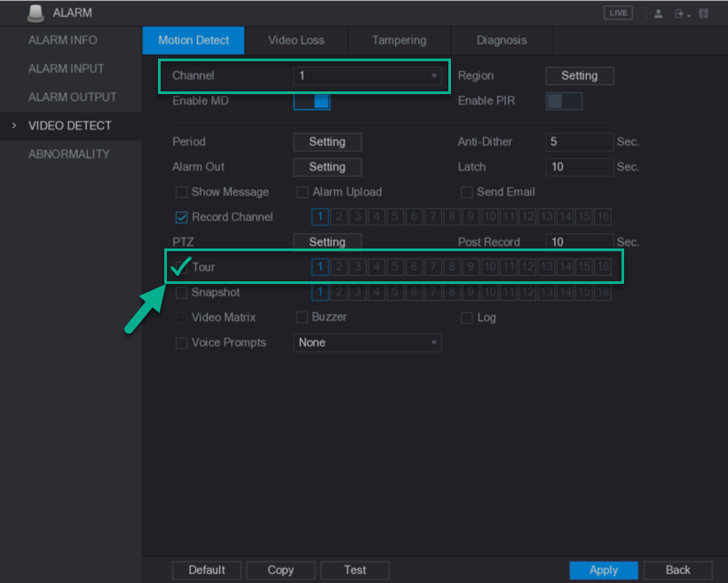
Task: Uncheck the Record Channel checkbox
Action: point(181,217)
